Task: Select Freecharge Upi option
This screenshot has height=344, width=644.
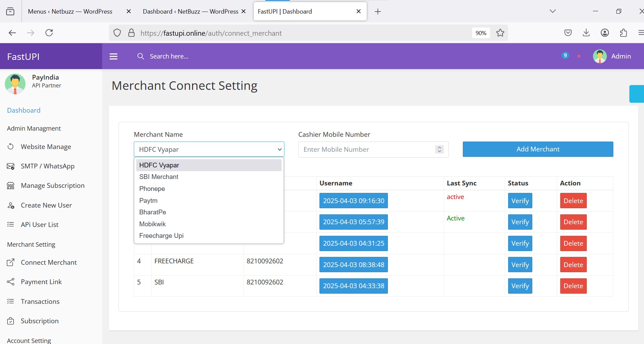Action: click(x=161, y=236)
